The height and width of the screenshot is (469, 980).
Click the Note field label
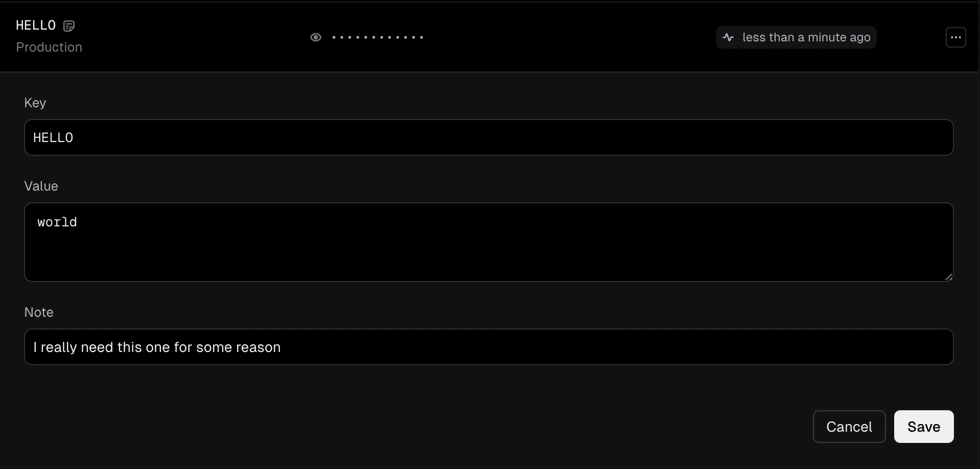[39, 312]
